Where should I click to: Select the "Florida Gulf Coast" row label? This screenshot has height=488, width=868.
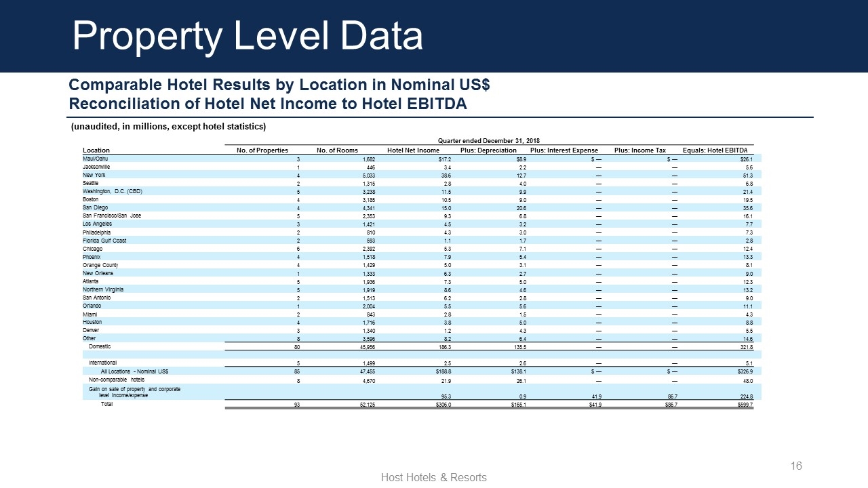[104, 240]
